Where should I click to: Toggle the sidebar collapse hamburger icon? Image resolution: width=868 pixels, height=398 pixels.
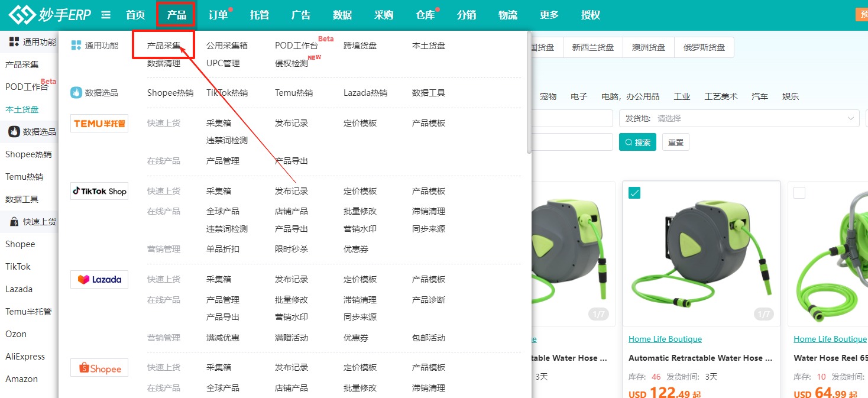pyautogui.click(x=106, y=15)
